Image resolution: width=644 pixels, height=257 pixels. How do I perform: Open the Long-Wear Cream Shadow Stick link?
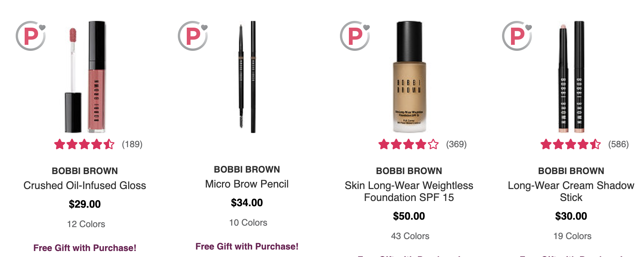pos(571,191)
